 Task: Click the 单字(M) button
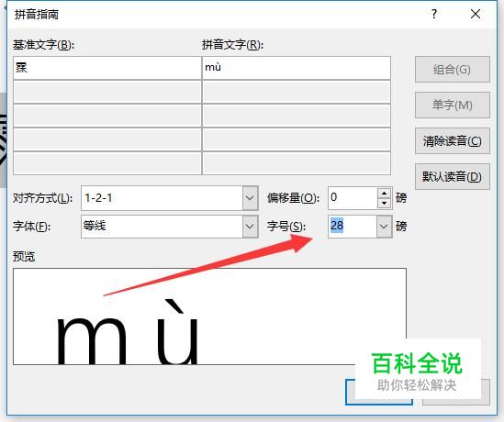(452, 105)
